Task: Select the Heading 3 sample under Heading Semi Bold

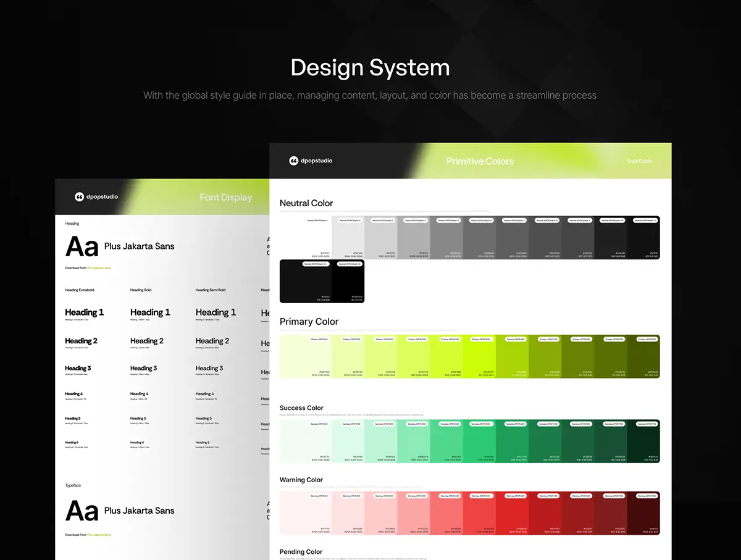Action: (x=209, y=368)
